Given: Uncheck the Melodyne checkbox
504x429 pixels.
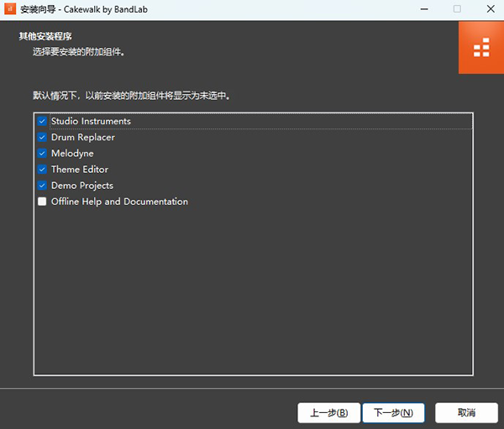Looking at the screenshot, I should (42, 154).
